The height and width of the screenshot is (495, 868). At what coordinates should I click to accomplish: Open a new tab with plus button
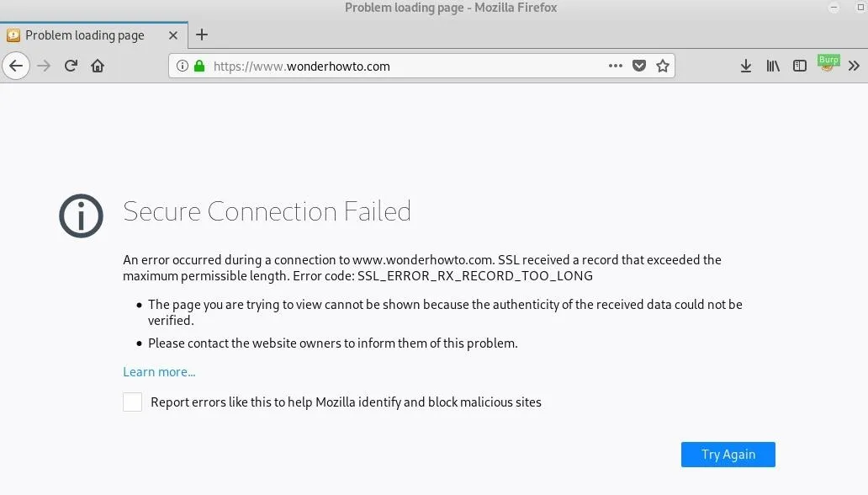pos(202,35)
